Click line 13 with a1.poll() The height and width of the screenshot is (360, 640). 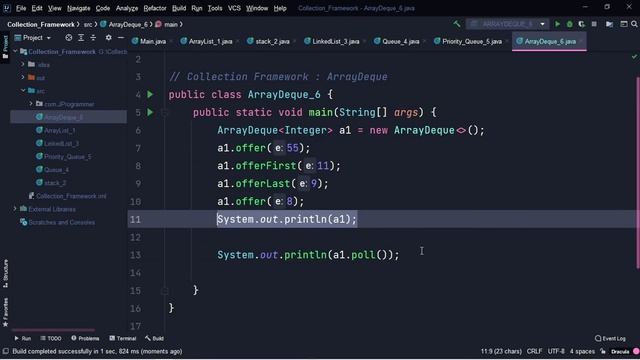(308, 255)
